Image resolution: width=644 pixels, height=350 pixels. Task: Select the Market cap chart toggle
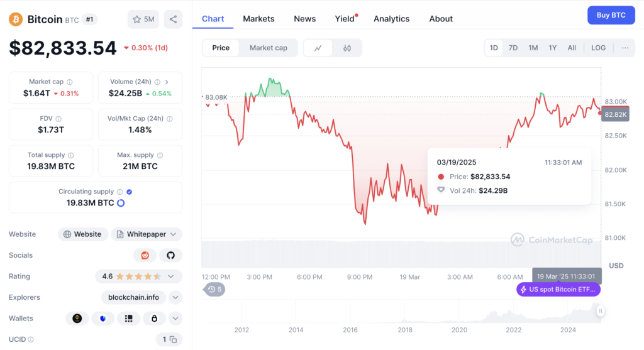click(269, 48)
